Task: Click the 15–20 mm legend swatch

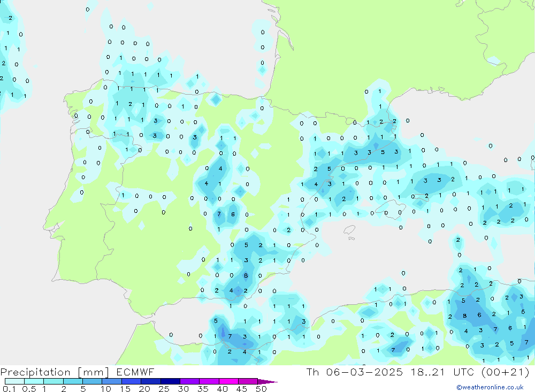Action: click(x=132, y=381)
